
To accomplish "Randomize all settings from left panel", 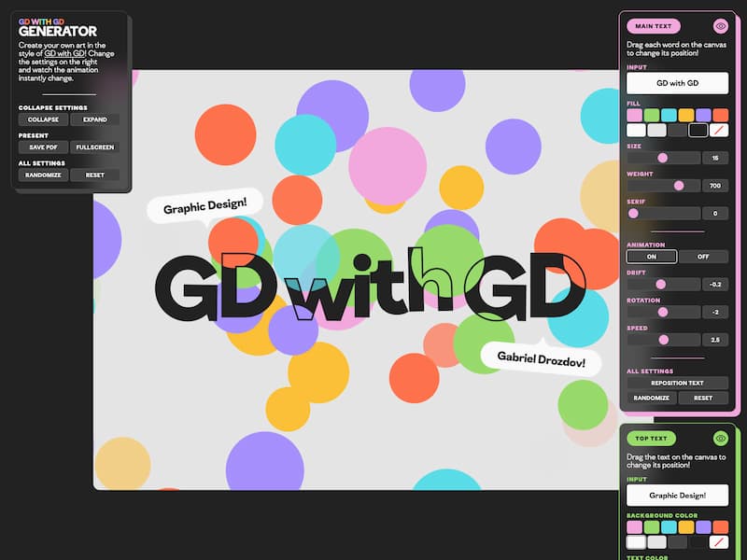I will pyautogui.click(x=43, y=175).
